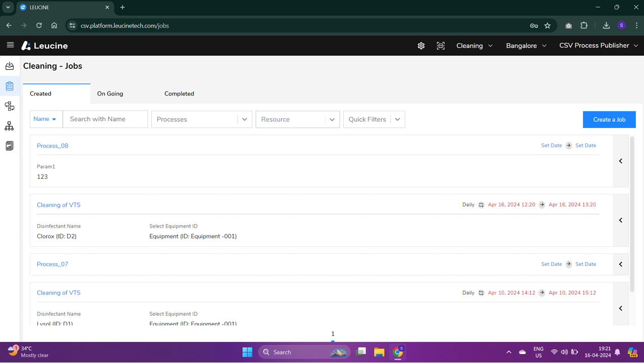Screen dimensions: 644x363
Task: Open the hamburger menu beside Leucine logo
Action: pyautogui.click(x=10, y=45)
